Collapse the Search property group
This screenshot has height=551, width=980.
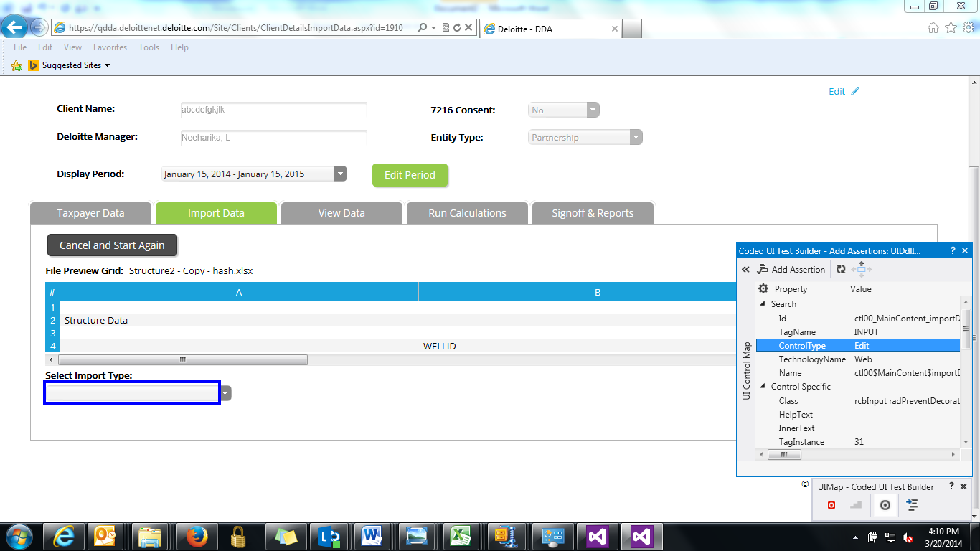762,304
